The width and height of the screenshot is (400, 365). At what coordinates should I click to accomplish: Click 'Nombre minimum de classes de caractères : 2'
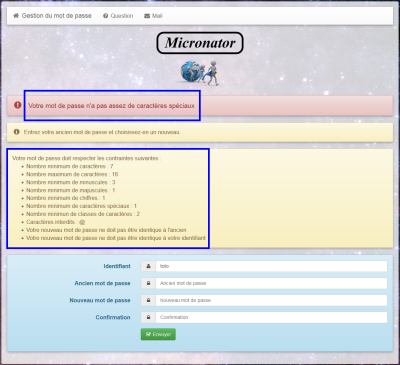click(83, 214)
